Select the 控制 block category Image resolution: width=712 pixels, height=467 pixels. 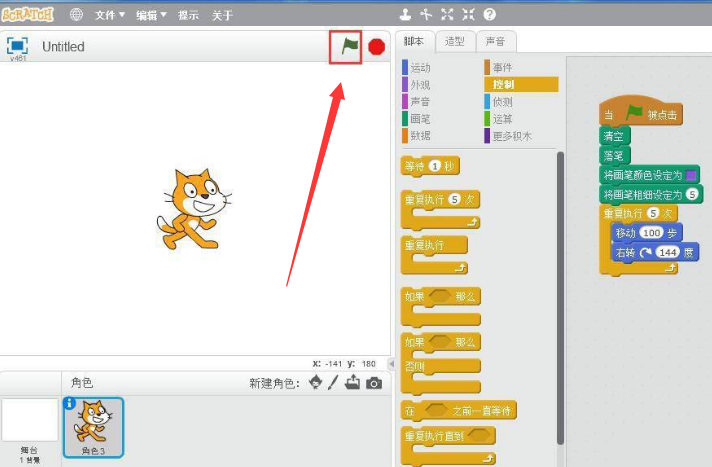(x=521, y=84)
